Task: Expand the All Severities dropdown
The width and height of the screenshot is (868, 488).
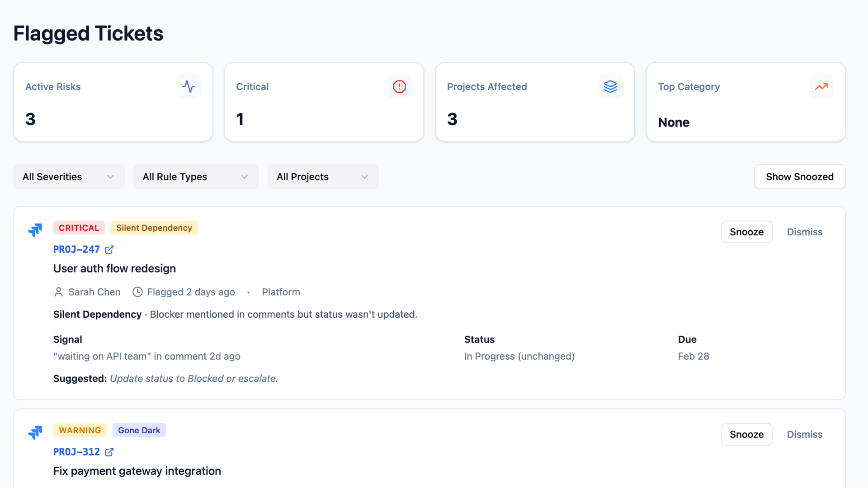Action: [69, 177]
